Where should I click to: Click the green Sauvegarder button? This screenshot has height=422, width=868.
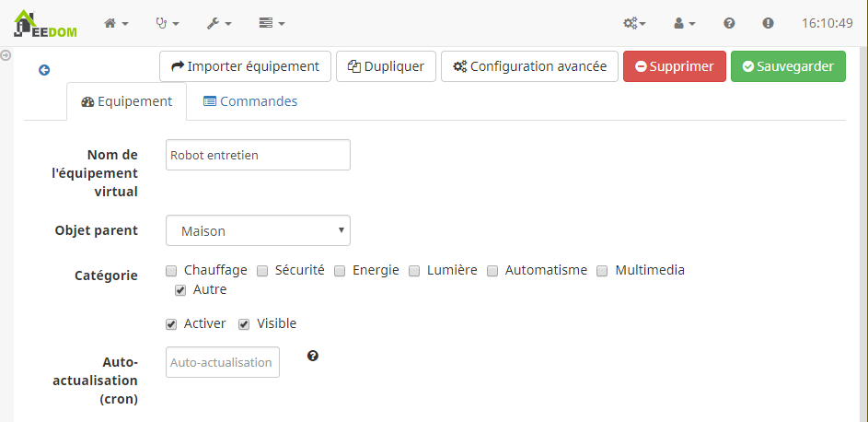tap(788, 66)
